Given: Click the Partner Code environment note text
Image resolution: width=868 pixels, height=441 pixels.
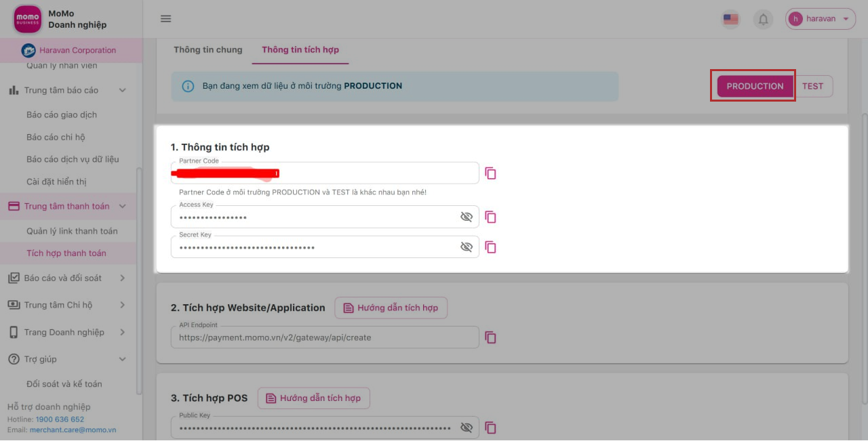Looking at the screenshot, I should pos(302,192).
